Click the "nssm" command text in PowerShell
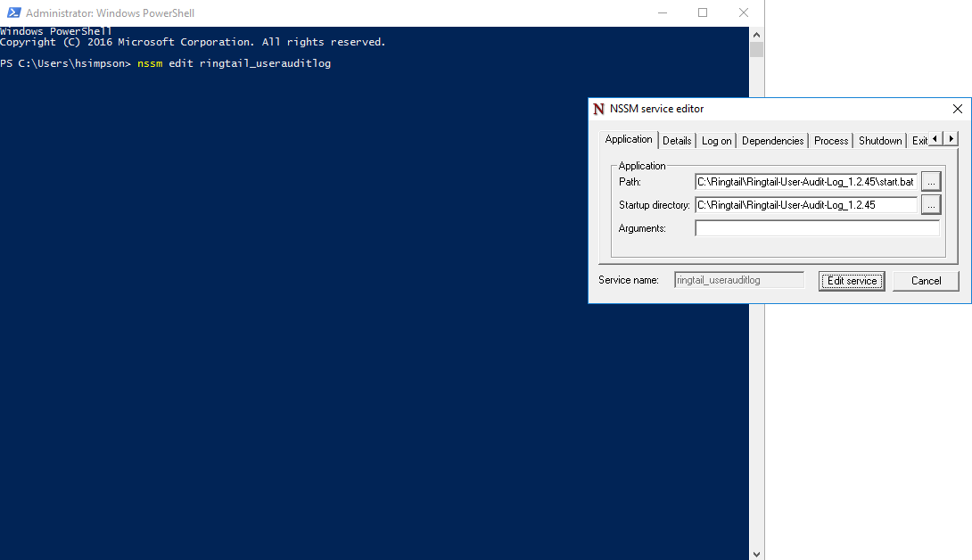The width and height of the screenshot is (972, 560). click(x=150, y=63)
